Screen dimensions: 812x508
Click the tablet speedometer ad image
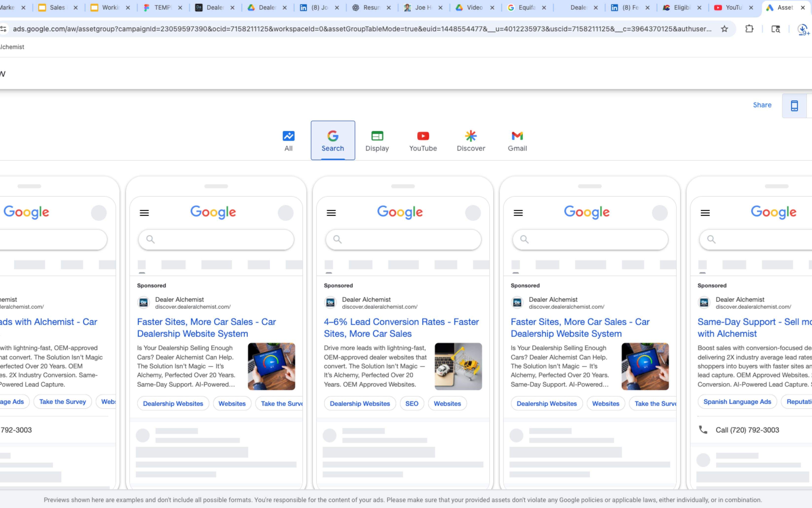pos(271,366)
